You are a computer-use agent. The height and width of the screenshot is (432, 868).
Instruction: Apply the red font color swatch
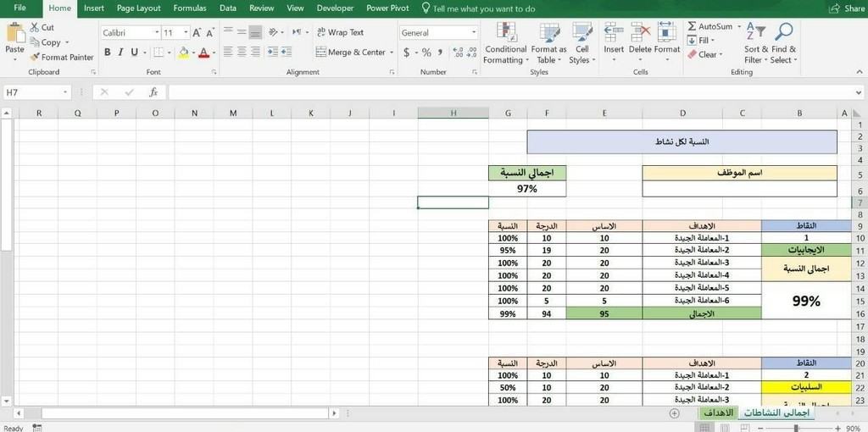[x=203, y=53]
